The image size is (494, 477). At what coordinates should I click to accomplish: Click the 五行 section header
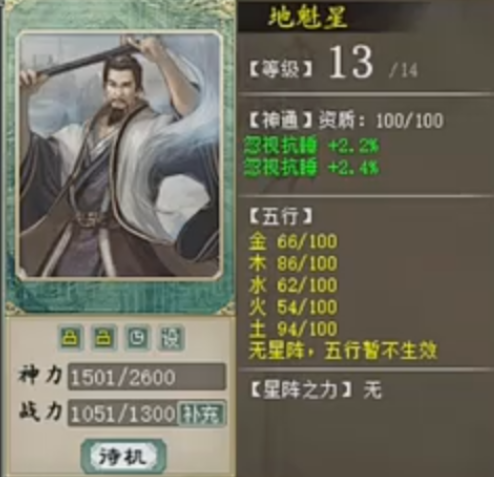(x=280, y=216)
